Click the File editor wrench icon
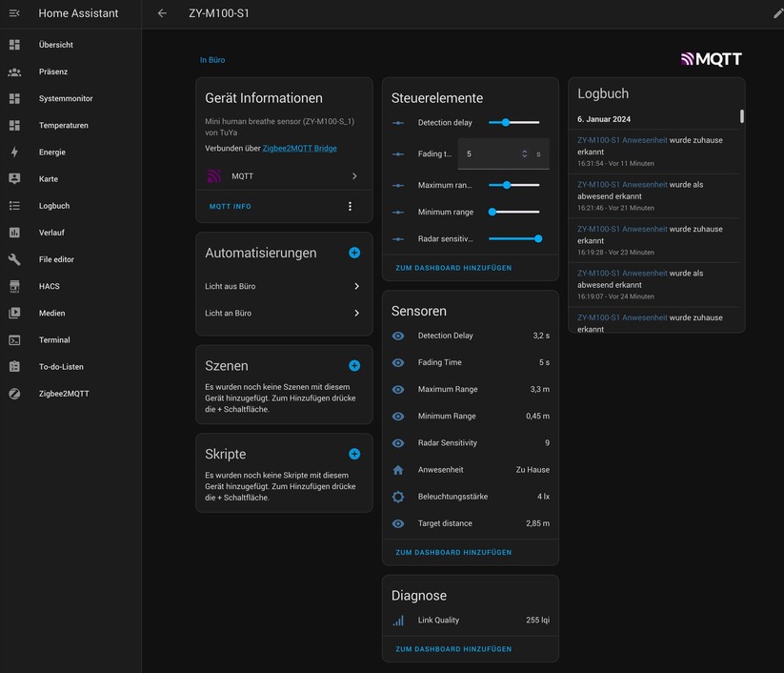The image size is (784, 673). (x=13, y=258)
